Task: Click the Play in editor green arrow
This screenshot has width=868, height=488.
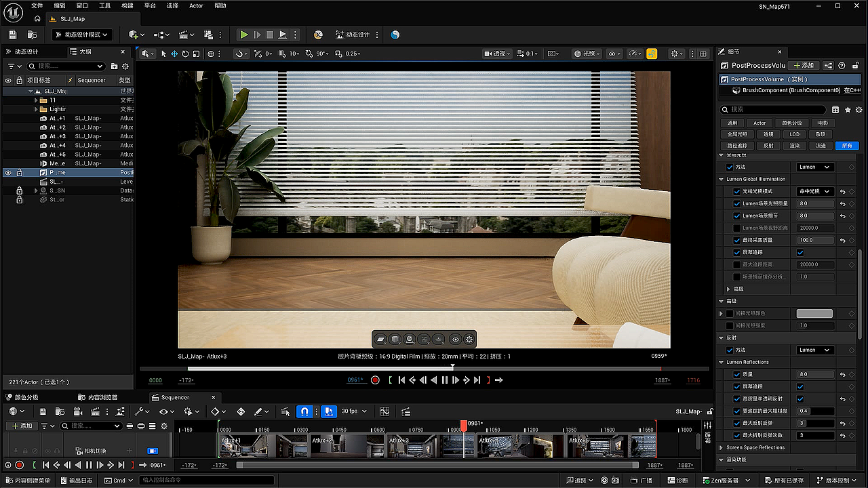Action: [x=243, y=35]
